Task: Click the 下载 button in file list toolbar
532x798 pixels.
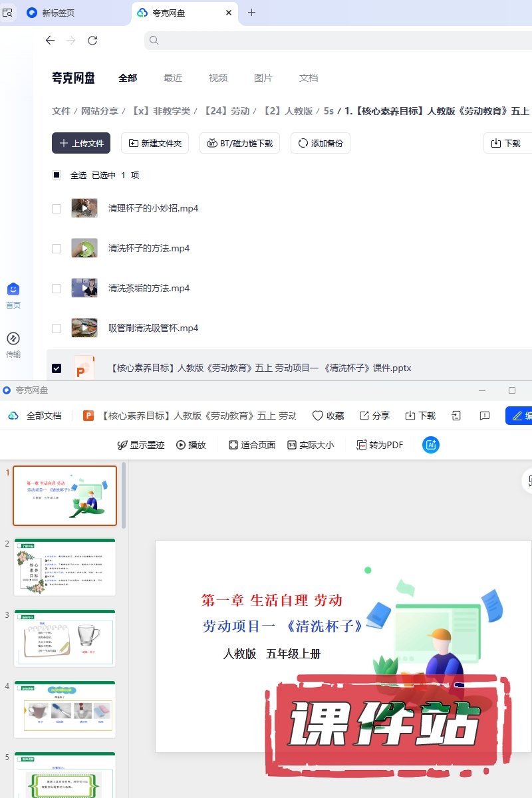Action: pyautogui.click(x=507, y=143)
